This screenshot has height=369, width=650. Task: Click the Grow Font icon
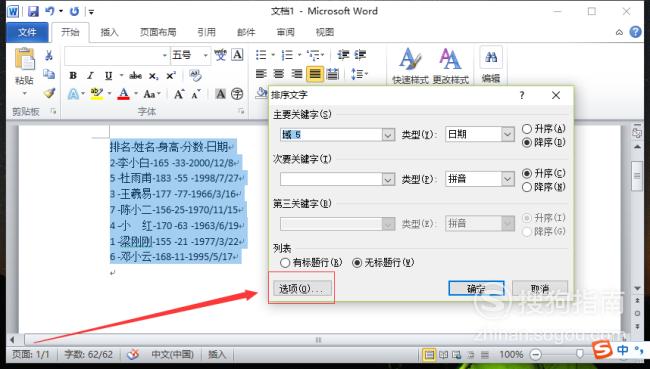point(179,94)
